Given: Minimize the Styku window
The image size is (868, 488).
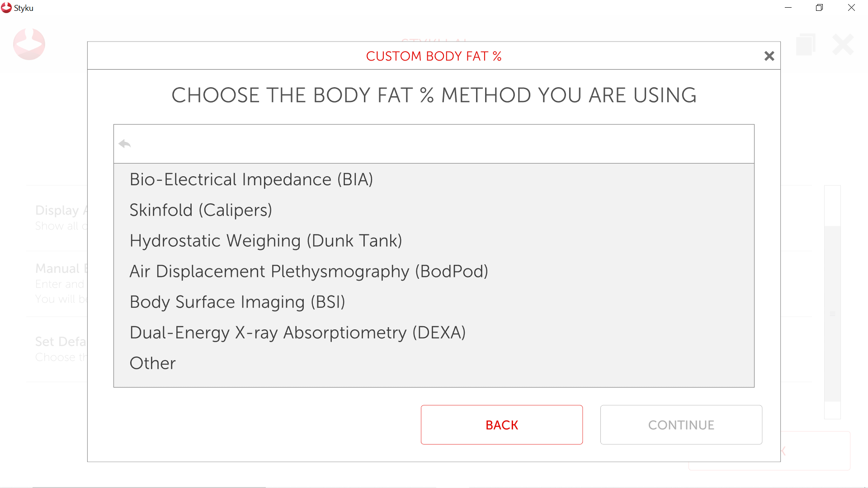Looking at the screenshot, I should (788, 8).
